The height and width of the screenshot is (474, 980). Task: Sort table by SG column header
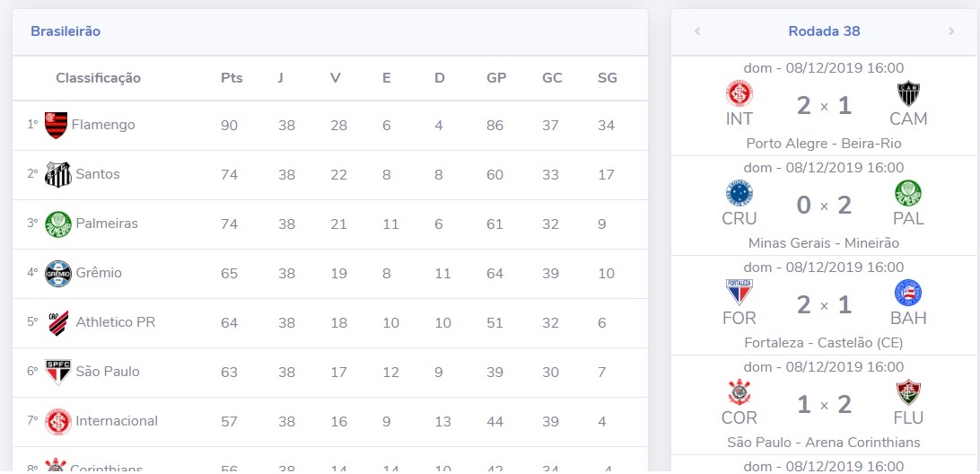(x=607, y=78)
